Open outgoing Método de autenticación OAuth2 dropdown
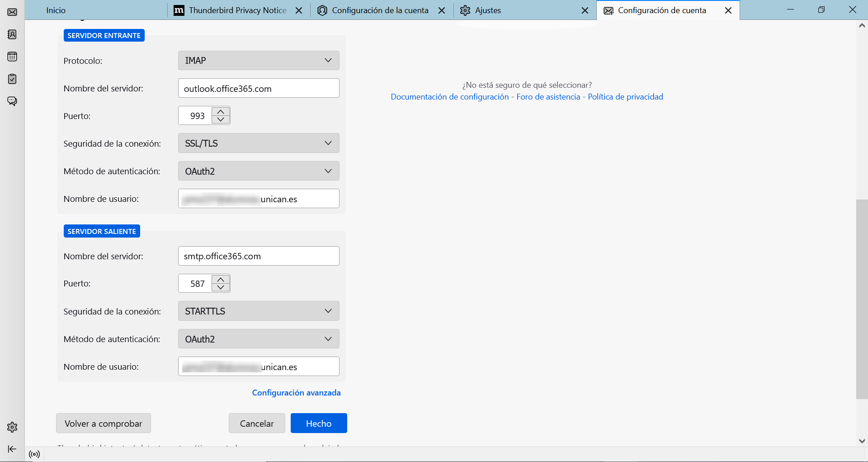 [x=259, y=339]
